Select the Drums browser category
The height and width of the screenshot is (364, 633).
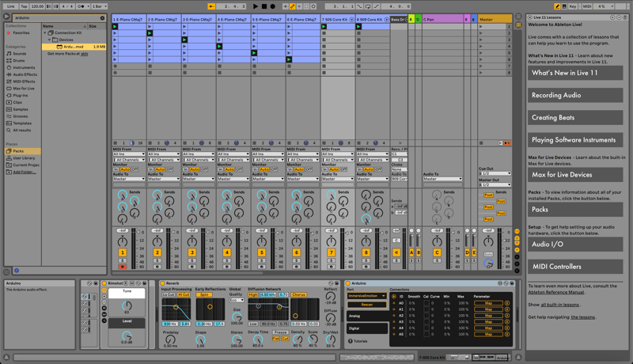pyautogui.click(x=19, y=61)
